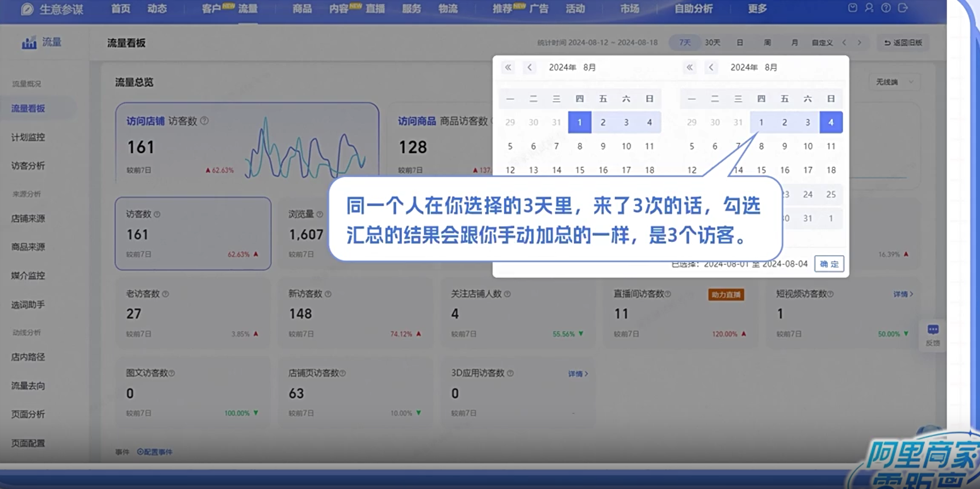Step to the next date period arrow

pyautogui.click(x=859, y=43)
